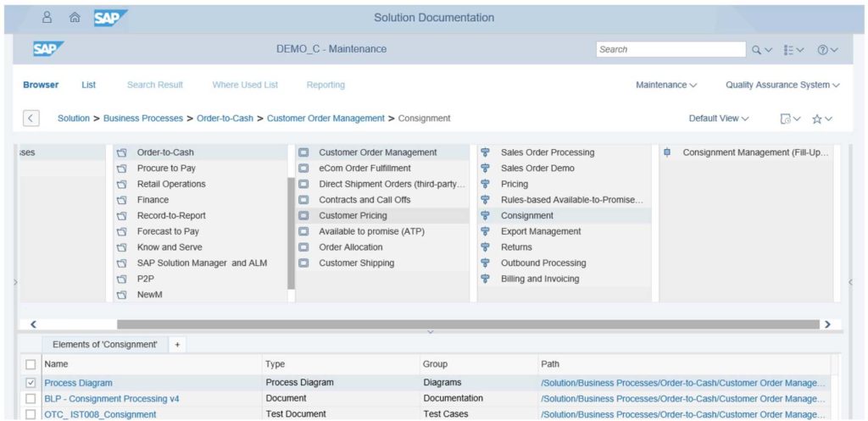Click the Solution breadcrumb link

pyautogui.click(x=74, y=119)
